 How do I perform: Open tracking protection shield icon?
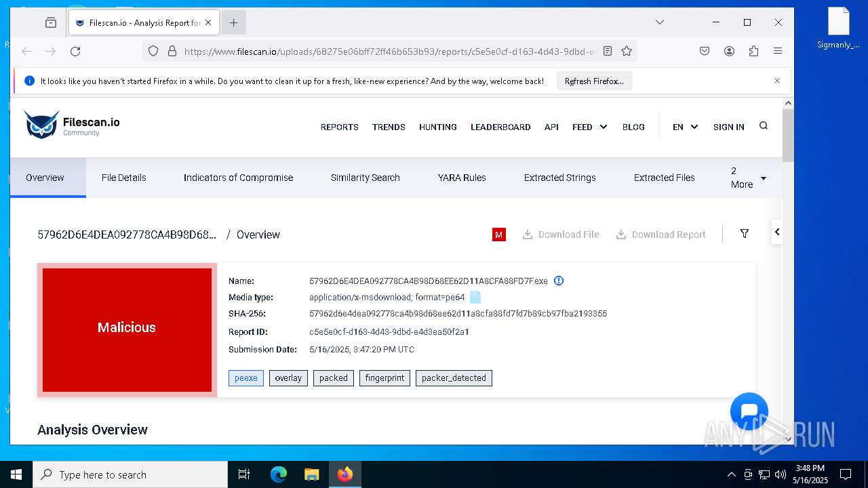(153, 51)
